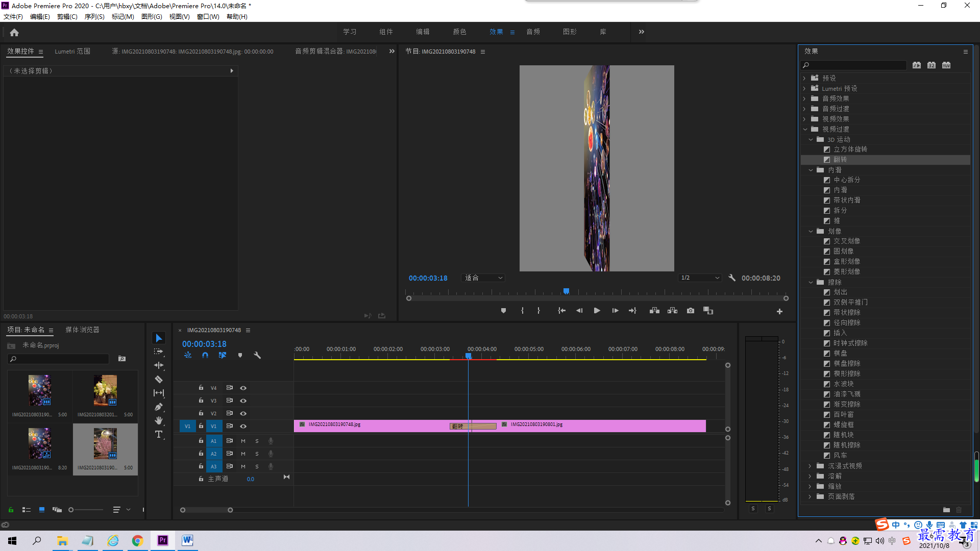Expand the 溶解 folder

pos(811,476)
